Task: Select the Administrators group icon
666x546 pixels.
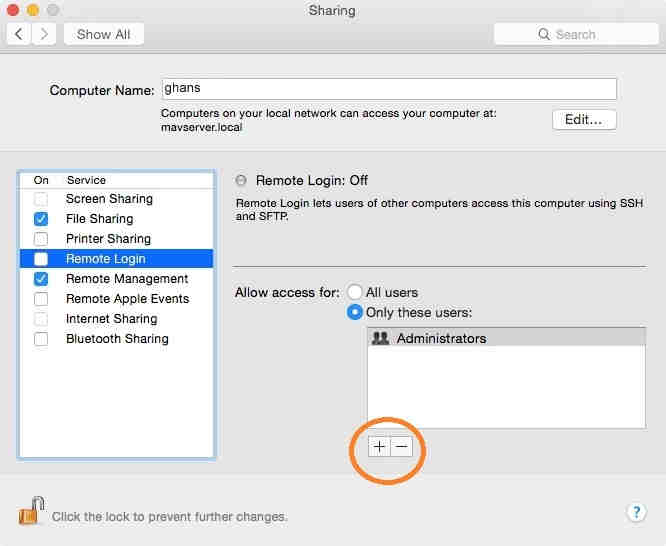Action: [380, 338]
